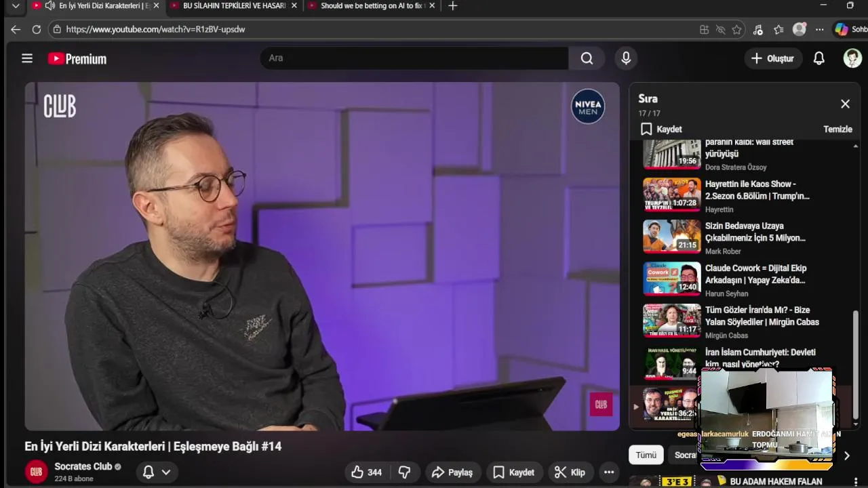Click the NIVEA MEN logo on video
868x488 pixels.
pos(588,106)
